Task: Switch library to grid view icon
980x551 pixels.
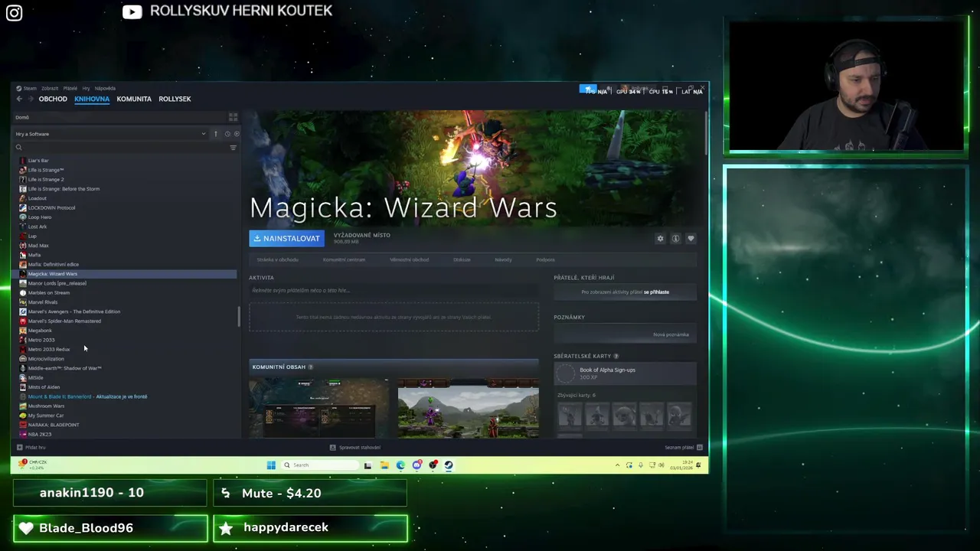Action: coord(233,117)
